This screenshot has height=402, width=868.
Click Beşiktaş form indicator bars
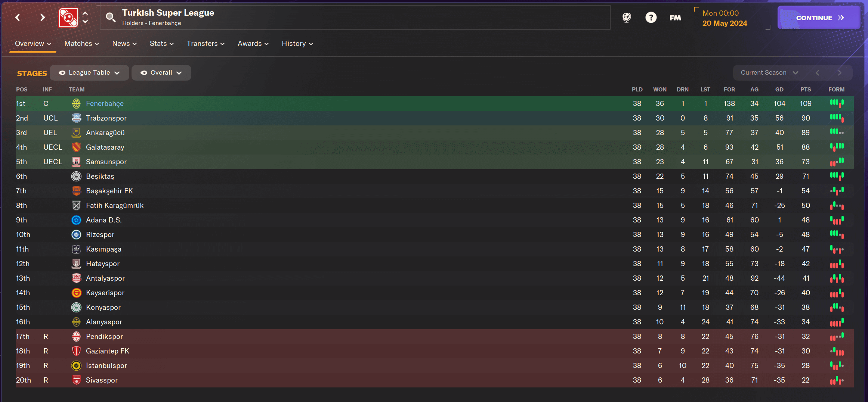coord(837,176)
